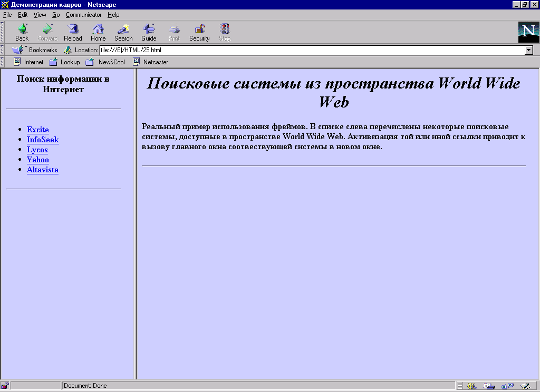Screen dimensions: 540x392
Task: Open the Communicator menu
Action: 84,15
